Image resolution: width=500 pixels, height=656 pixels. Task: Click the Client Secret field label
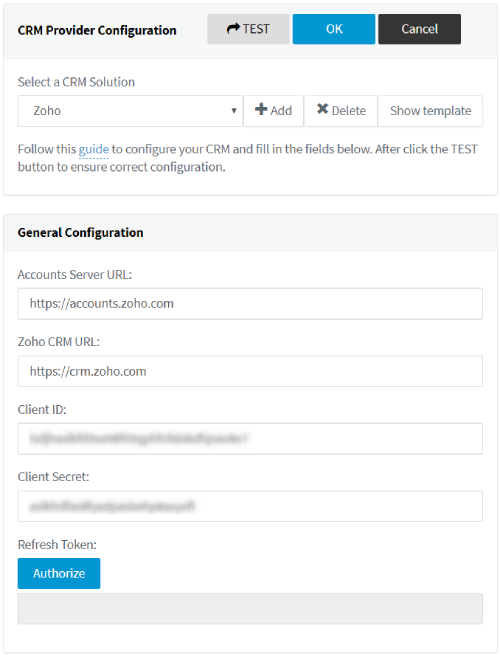tap(54, 477)
